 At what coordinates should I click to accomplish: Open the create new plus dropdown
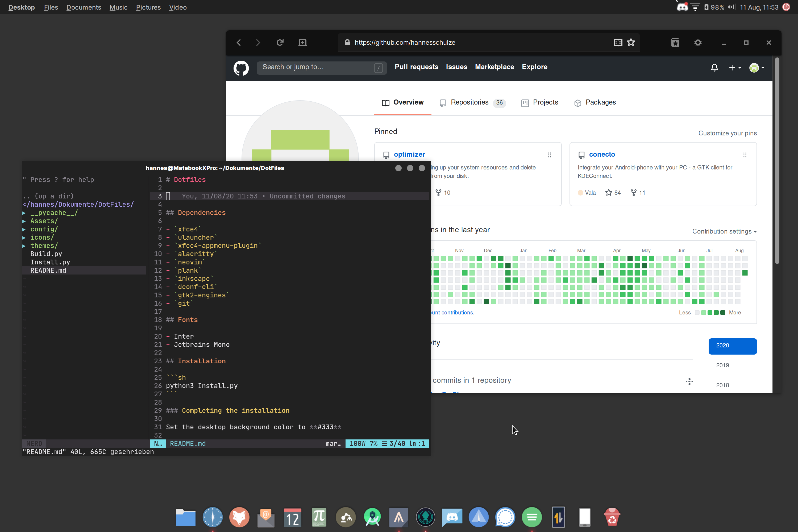[x=734, y=68]
